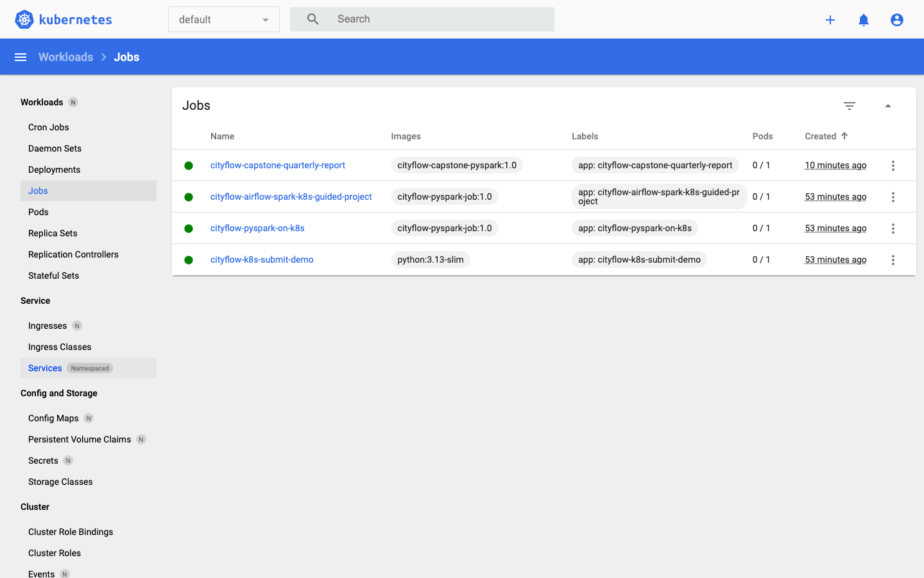Open cityflow-airflow-spark-k8s-guided-project job
This screenshot has width=924, height=578.
[291, 197]
